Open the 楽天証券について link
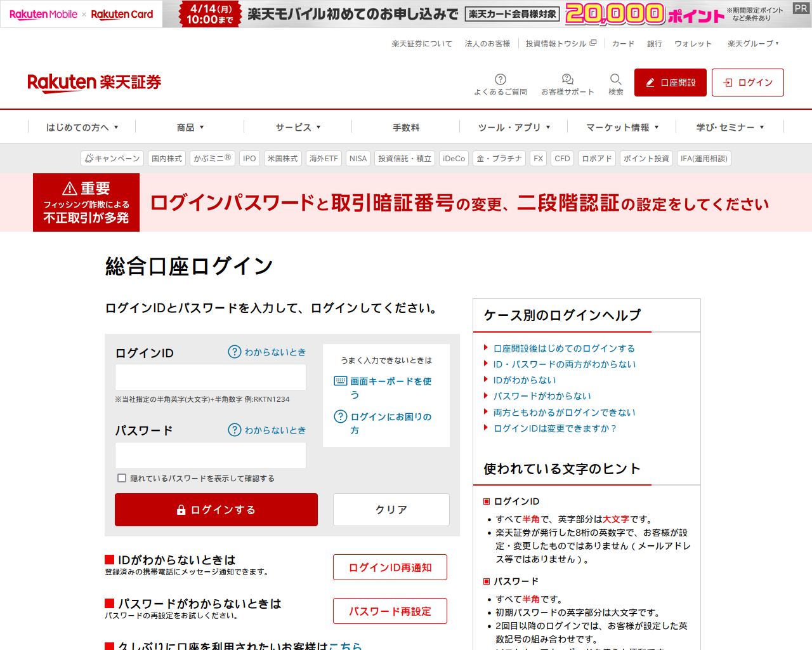 (x=422, y=44)
